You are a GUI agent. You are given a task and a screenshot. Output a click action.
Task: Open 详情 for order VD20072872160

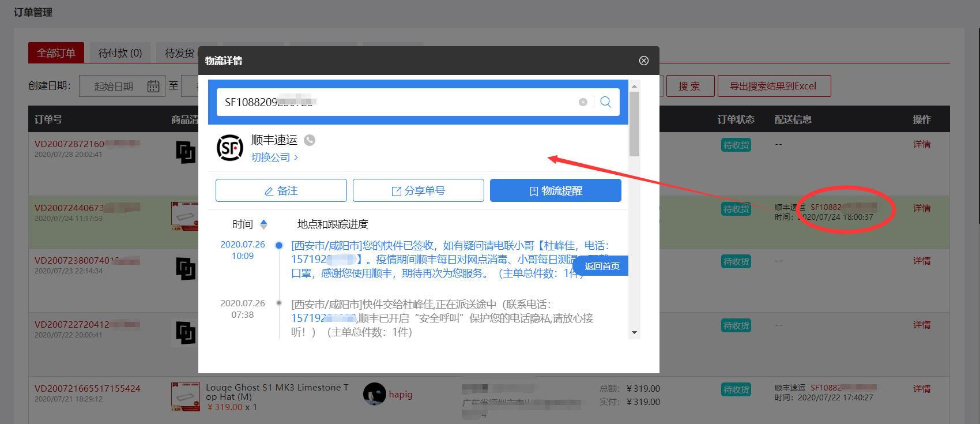[x=921, y=144]
